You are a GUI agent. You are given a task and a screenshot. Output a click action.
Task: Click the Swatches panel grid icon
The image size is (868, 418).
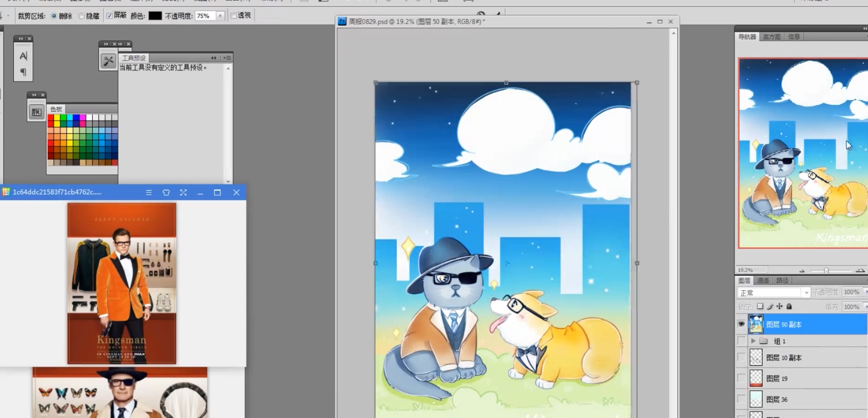coord(37,112)
